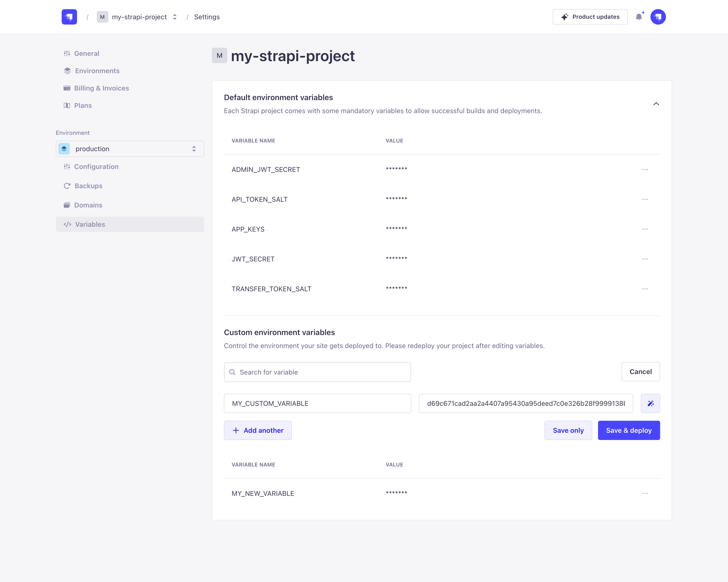Click Add another variable
Image resolution: width=728 pixels, height=582 pixels.
tap(258, 430)
